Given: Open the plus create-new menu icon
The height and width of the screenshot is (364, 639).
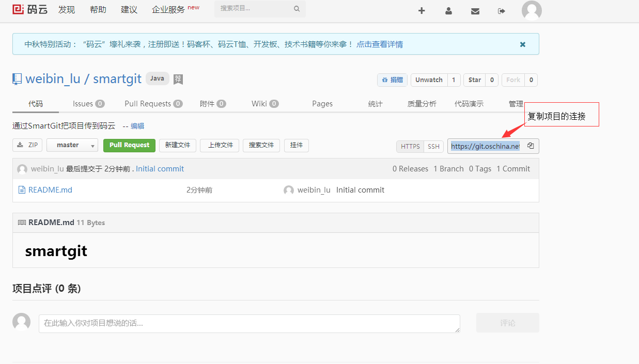Looking at the screenshot, I should point(422,11).
